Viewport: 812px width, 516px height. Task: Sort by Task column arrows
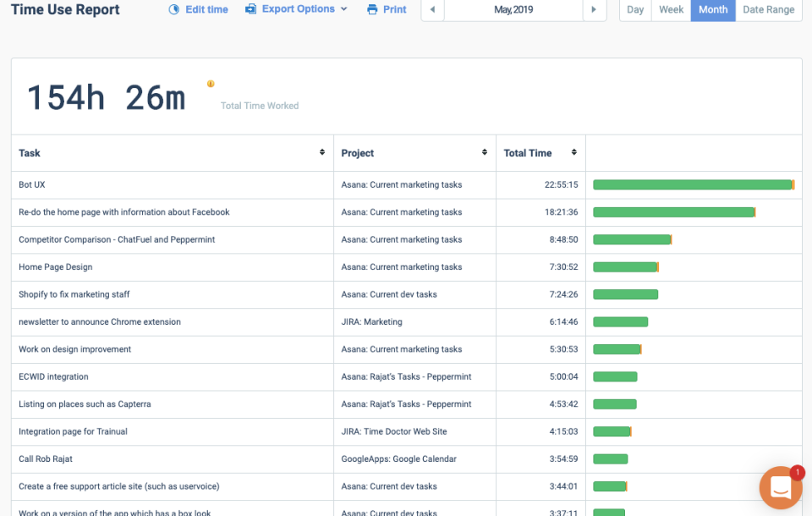(x=322, y=152)
